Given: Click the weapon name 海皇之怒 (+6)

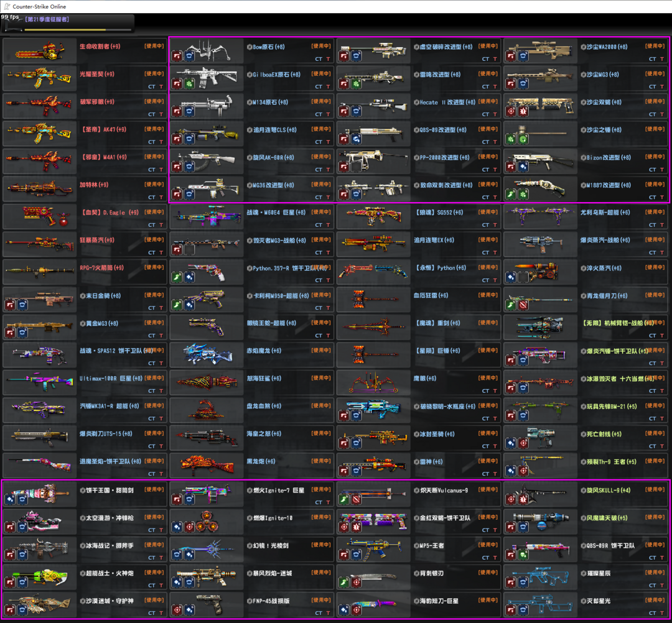Looking at the screenshot, I should coord(264,434).
